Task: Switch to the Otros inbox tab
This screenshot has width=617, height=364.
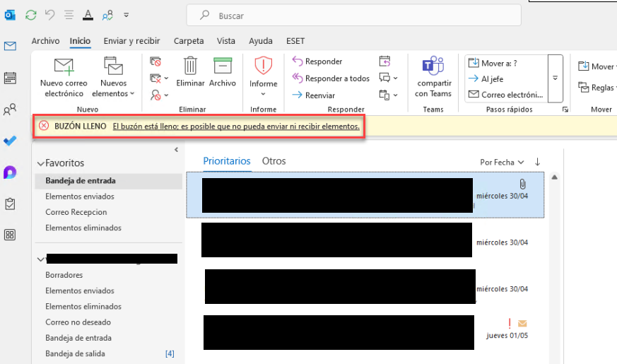Action: pyautogui.click(x=274, y=161)
